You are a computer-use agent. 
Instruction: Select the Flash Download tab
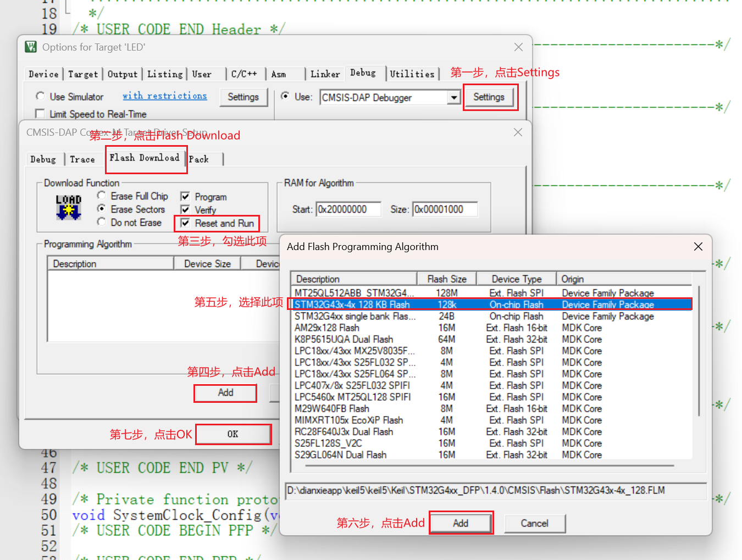(145, 158)
